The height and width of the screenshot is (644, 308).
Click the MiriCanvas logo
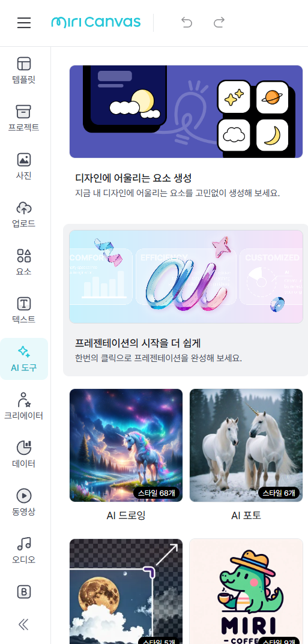(95, 22)
